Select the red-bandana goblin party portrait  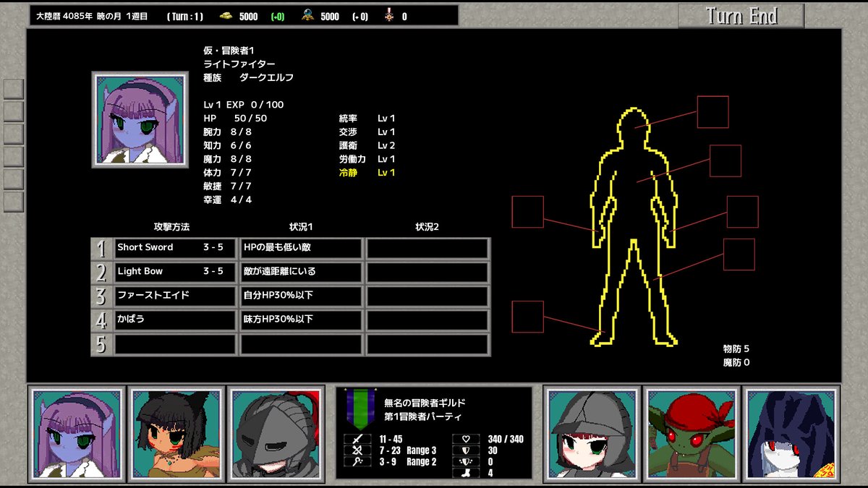coord(692,434)
